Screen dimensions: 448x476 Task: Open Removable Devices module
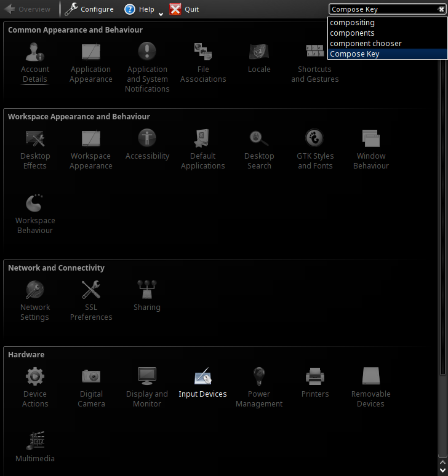(371, 387)
